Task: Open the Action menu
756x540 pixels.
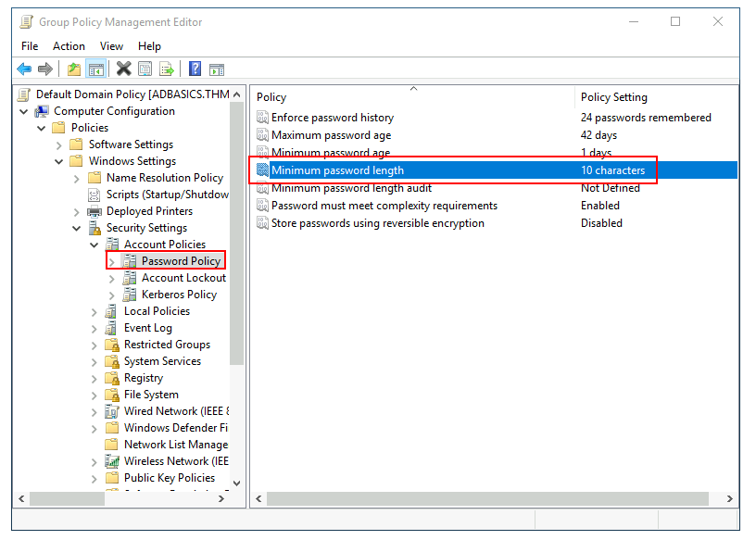Action: [x=69, y=46]
